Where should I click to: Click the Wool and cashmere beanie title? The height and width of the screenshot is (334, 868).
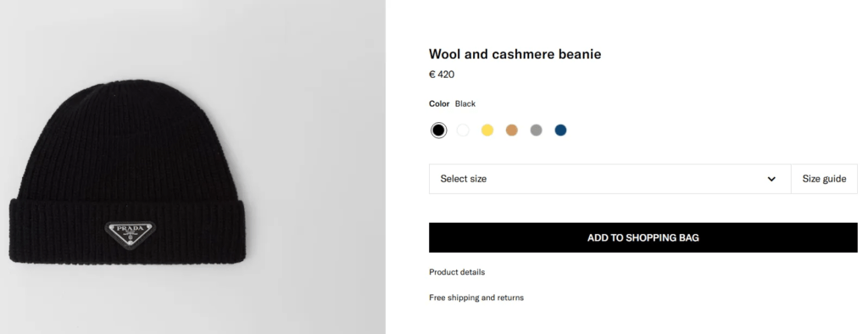pos(515,53)
